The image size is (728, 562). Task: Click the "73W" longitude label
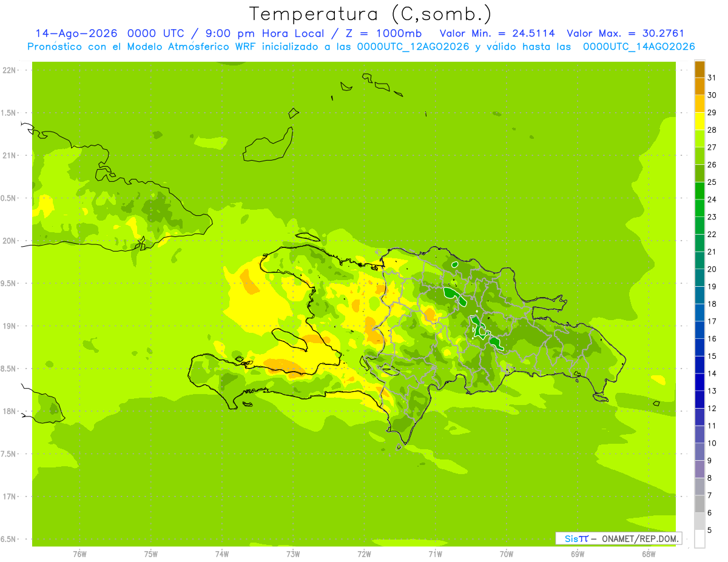[x=293, y=554]
